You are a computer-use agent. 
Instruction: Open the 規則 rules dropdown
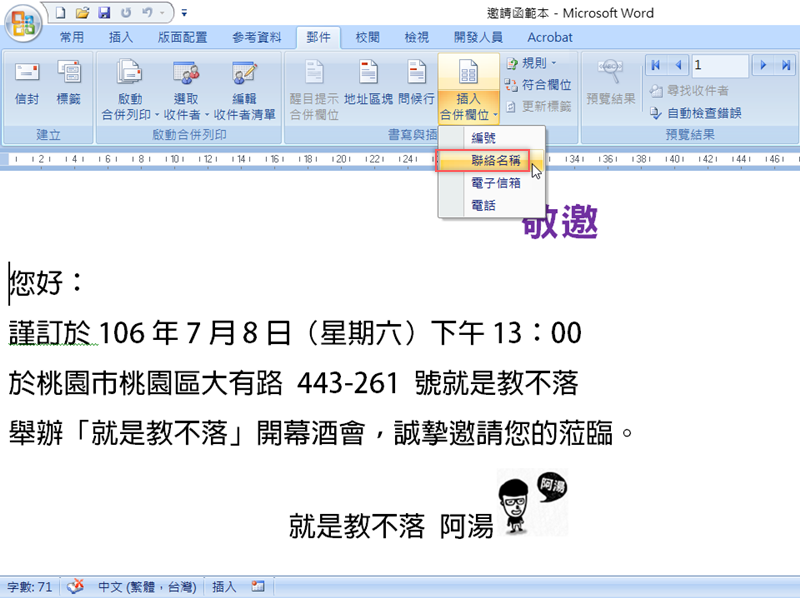(x=531, y=63)
